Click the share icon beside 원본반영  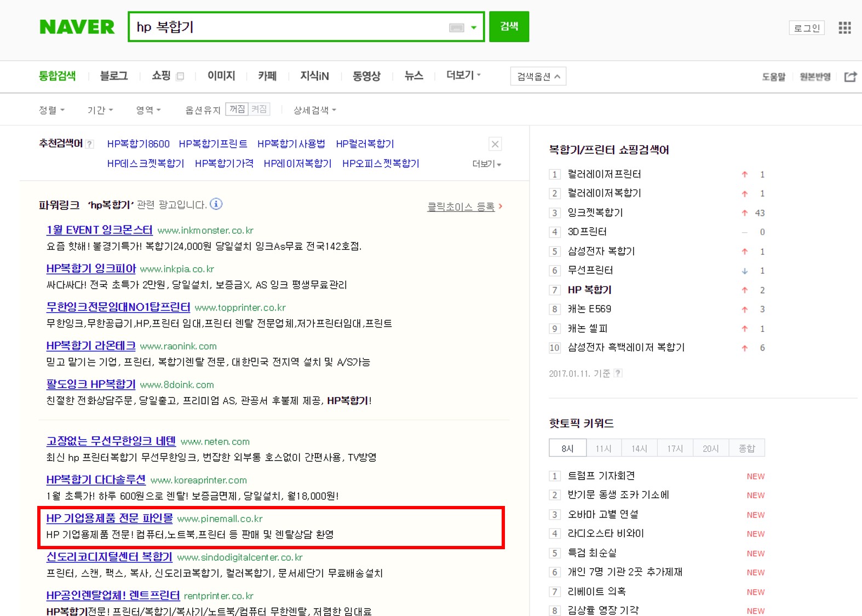[x=850, y=77]
